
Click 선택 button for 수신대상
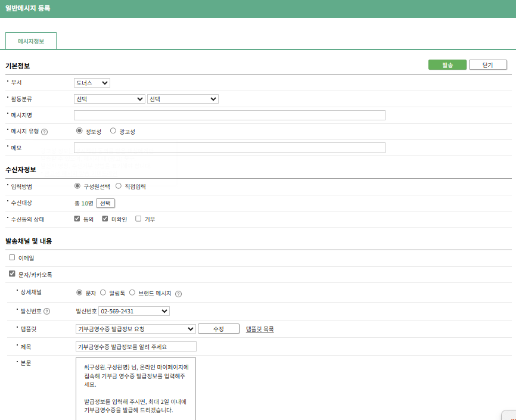coord(105,203)
